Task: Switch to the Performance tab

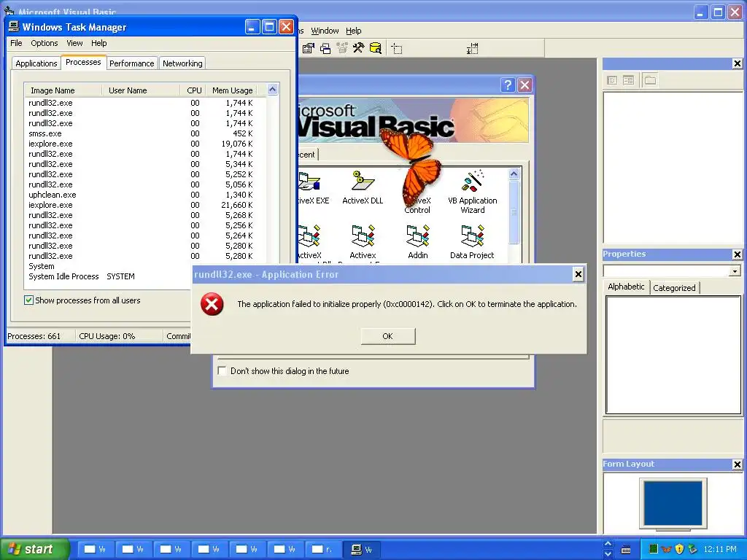Action: (132, 63)
